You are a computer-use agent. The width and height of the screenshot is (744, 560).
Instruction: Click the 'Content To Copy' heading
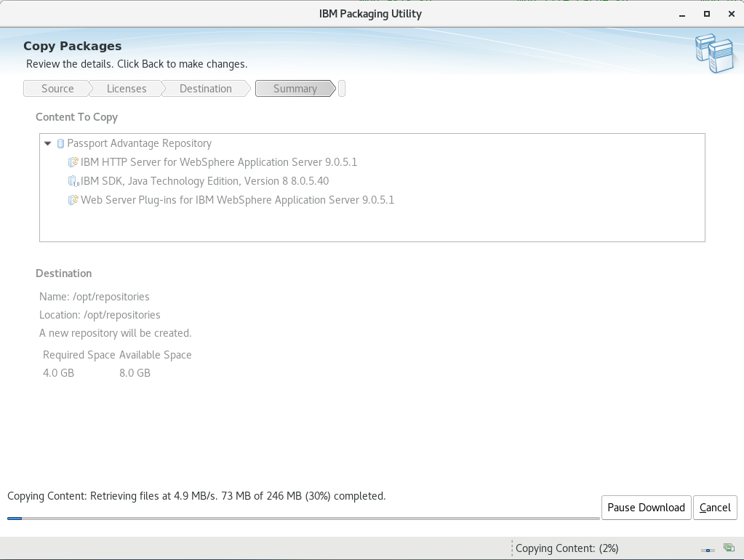point(77,117)
